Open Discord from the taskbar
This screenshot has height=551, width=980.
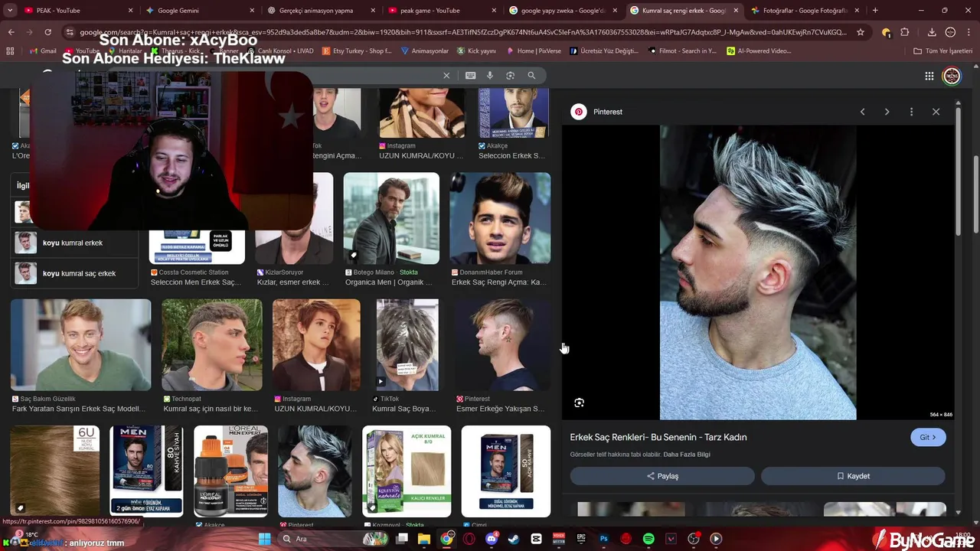click(x=492, y=539)
